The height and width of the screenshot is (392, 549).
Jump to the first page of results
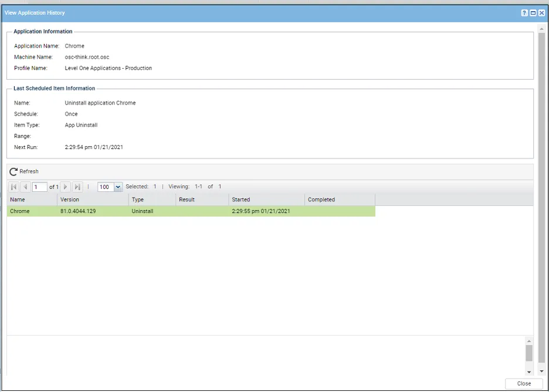click(x=14, y=187)
